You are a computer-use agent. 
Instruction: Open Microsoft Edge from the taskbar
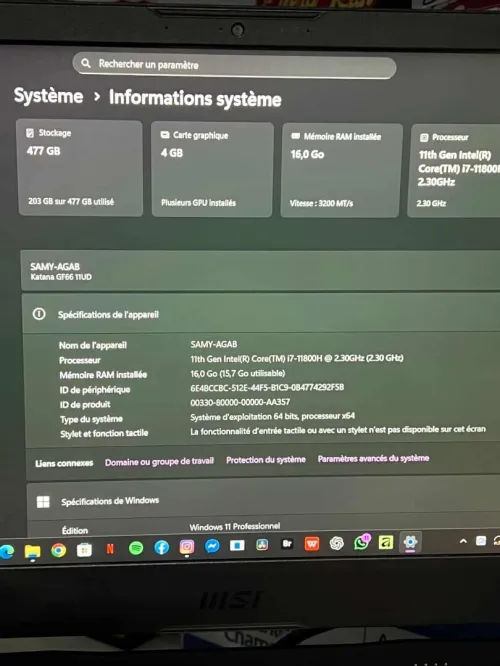coord(6,551)
